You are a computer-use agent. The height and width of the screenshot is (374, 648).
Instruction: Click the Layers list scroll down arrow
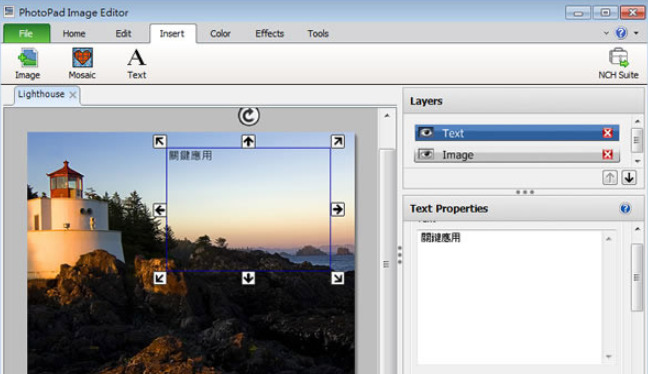click(637, 161)
